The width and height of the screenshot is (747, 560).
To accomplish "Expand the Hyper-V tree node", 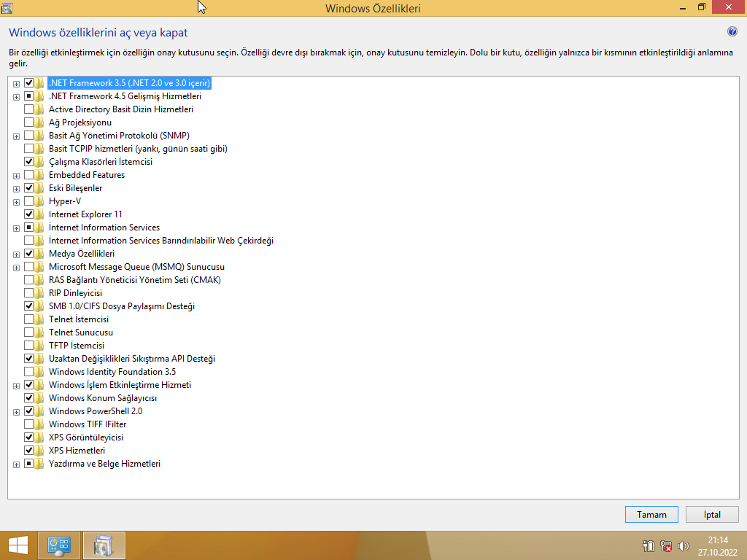I will 16,202.
